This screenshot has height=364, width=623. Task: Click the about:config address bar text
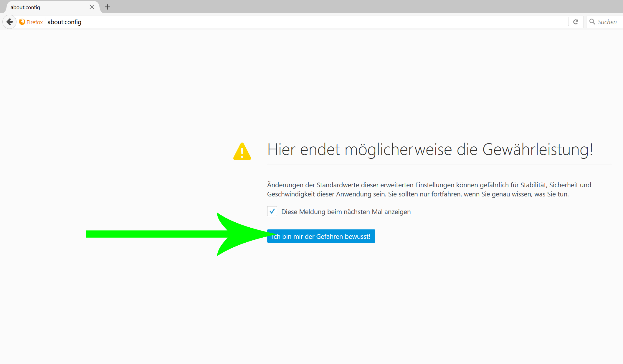click(x=64, y=22)
